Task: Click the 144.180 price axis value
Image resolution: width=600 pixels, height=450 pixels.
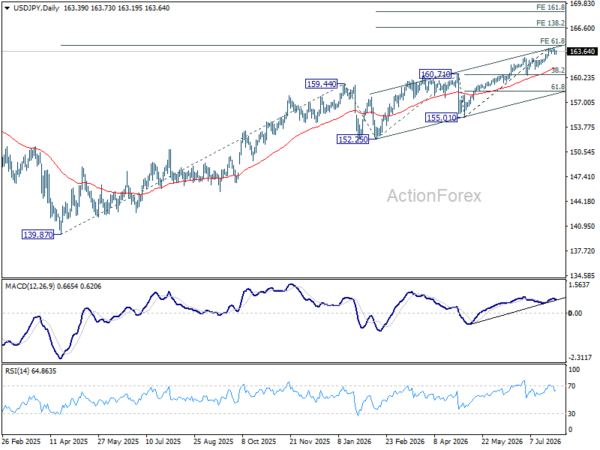Action: 582,201
